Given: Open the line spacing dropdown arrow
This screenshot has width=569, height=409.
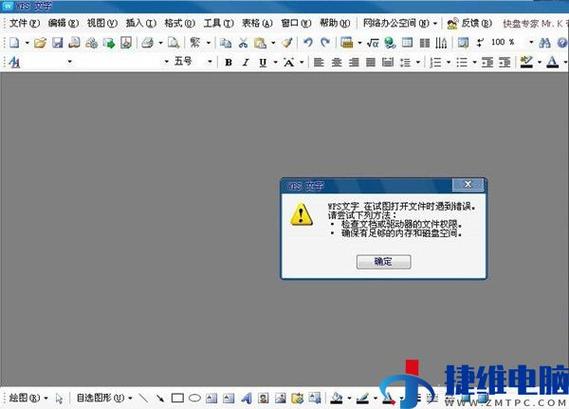Looking at the screenshot, I should [x=418, y=62].
